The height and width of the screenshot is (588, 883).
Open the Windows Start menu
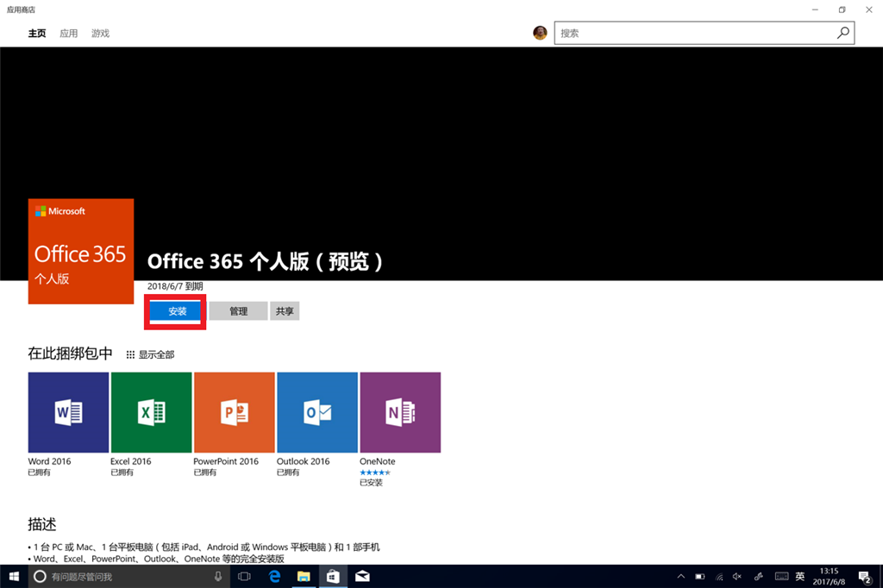(14, 576)
